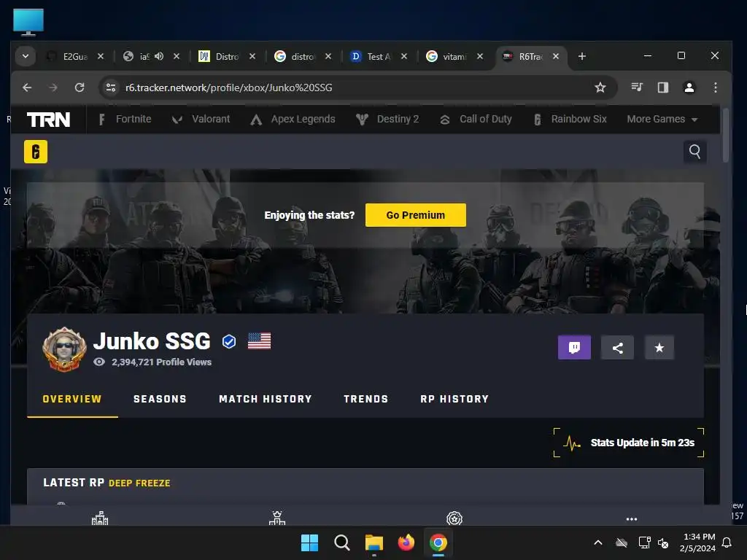Open the site search magnifier
Viewport: 747px width, 560px height.
point(694,152)
